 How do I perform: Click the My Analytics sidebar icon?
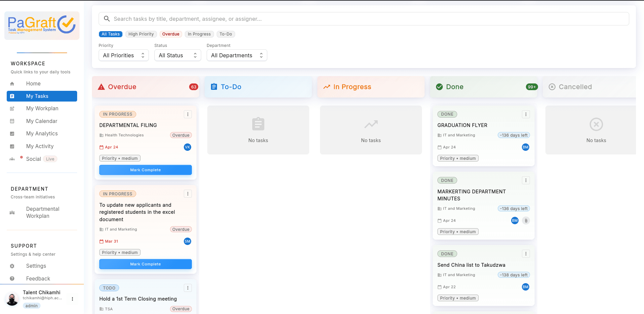coord(12,134)
